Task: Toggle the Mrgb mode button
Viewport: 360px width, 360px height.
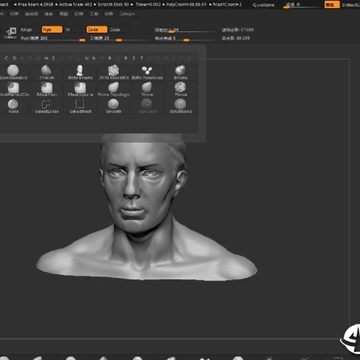Action: tap(26, 30)
